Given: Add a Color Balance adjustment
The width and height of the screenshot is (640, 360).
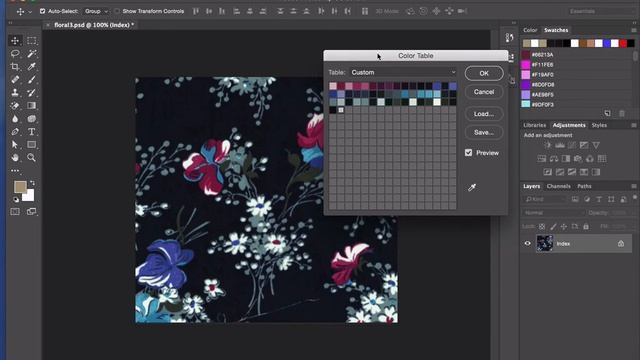Looking at the screenshot, I should coord(554,158).
